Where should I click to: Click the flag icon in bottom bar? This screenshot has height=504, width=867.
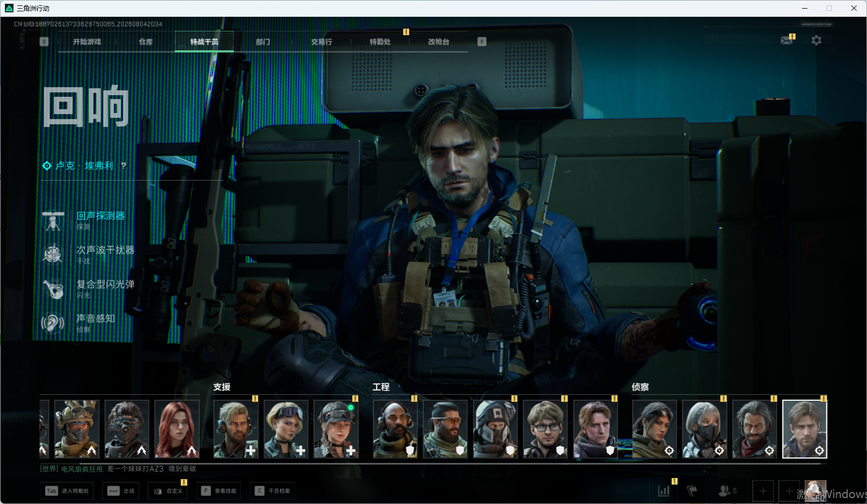[x=692, y=491]
